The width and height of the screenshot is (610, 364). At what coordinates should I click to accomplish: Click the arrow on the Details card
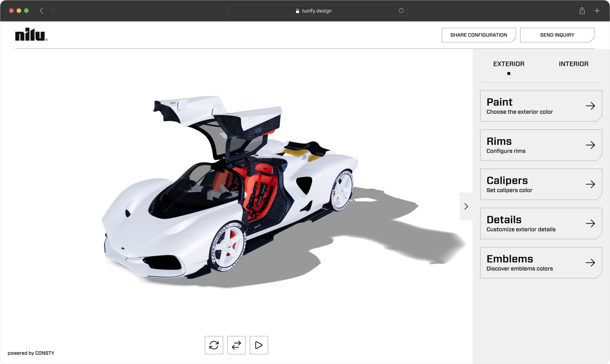(x=590, y=224)
